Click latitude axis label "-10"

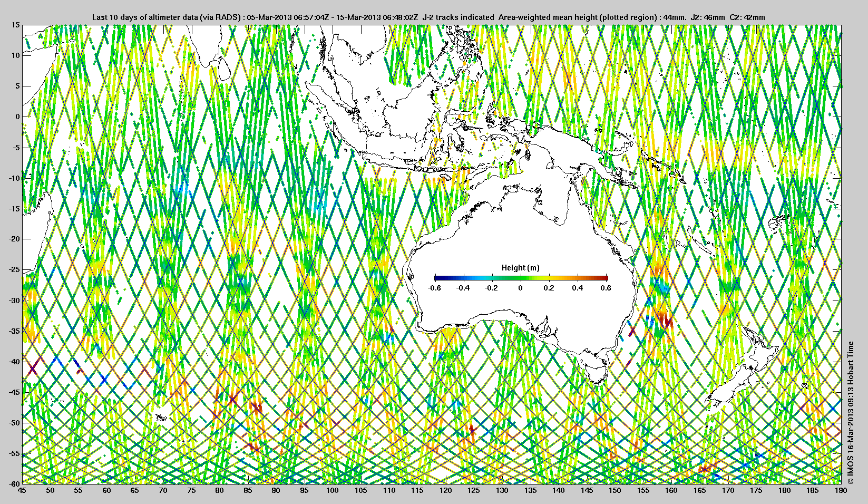tap(14, 178)
